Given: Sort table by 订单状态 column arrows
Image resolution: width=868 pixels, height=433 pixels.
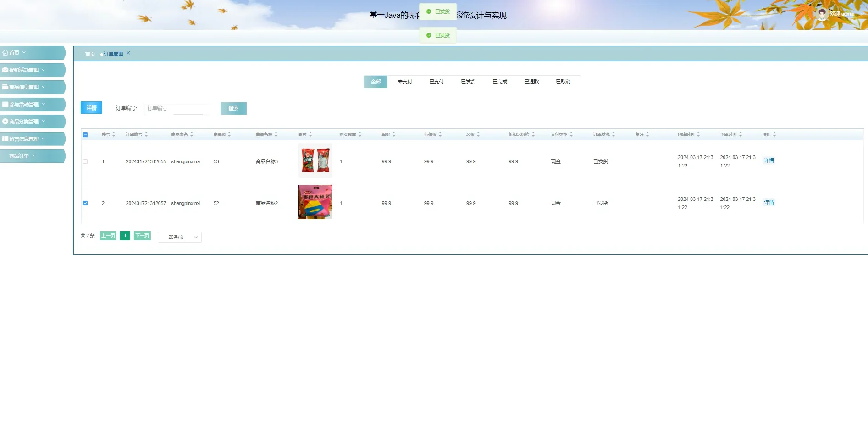Looking at the screenshot, I should (614, 134).
